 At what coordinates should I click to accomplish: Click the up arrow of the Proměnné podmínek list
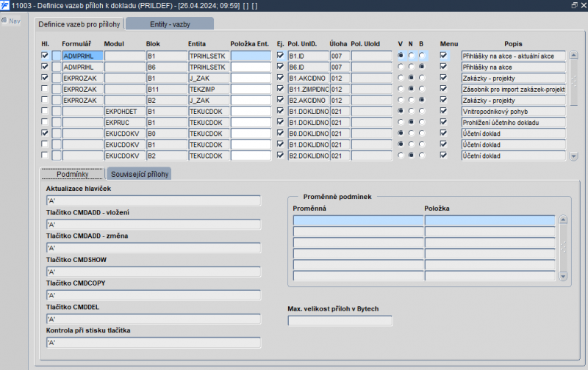[x=563, y=220]
